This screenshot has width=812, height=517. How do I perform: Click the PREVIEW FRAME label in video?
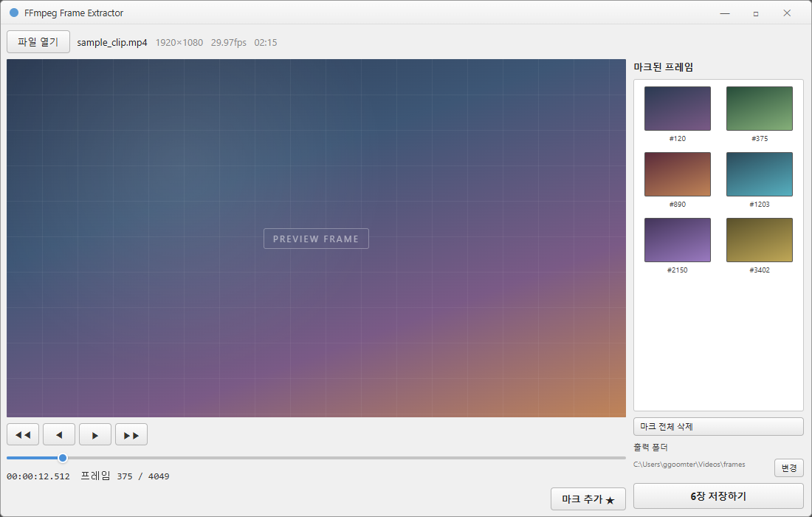pyautogui.click(x=316, y=239)
